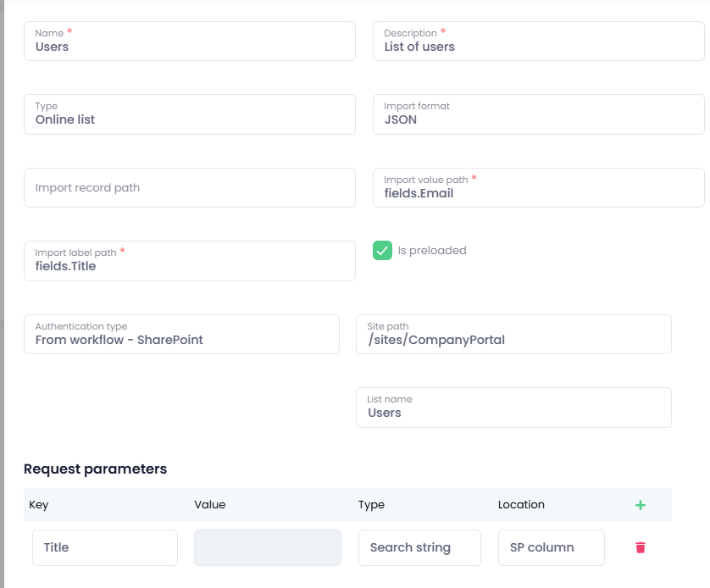This screenshot has height=588, width=710.
Task: Expand the Authentication type dropdown
Action: coord(181,334)
